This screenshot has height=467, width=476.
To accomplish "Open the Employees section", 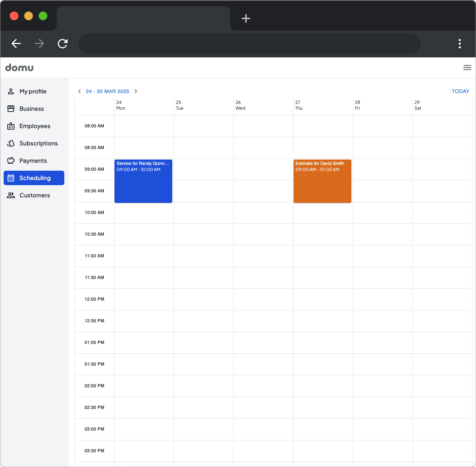I will coord(34,126).
